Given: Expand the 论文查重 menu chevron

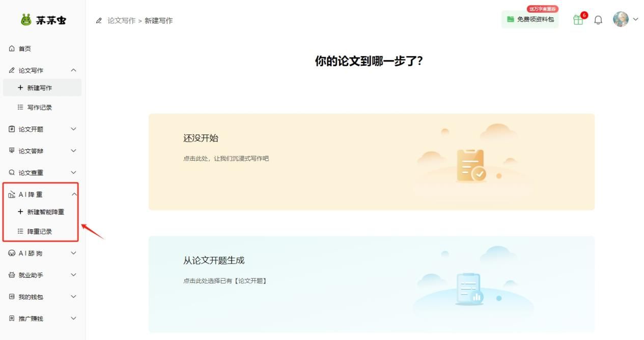Looking at the screenshot, I should pos(73,173).
